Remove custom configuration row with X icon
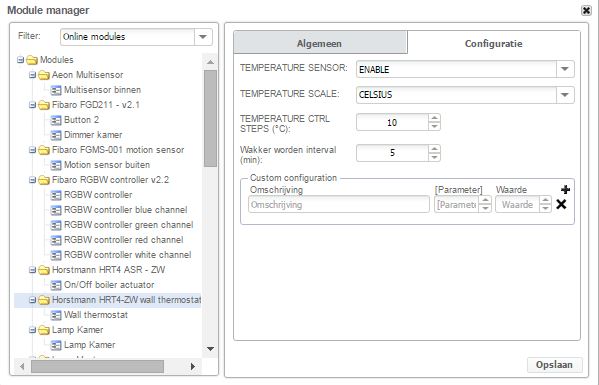 (561, 204)
